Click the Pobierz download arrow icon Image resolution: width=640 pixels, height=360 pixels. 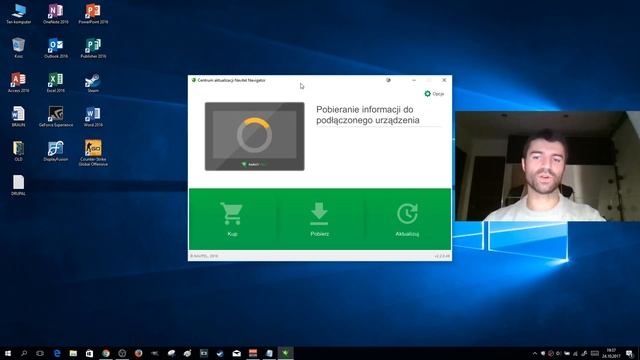point(319,213)
